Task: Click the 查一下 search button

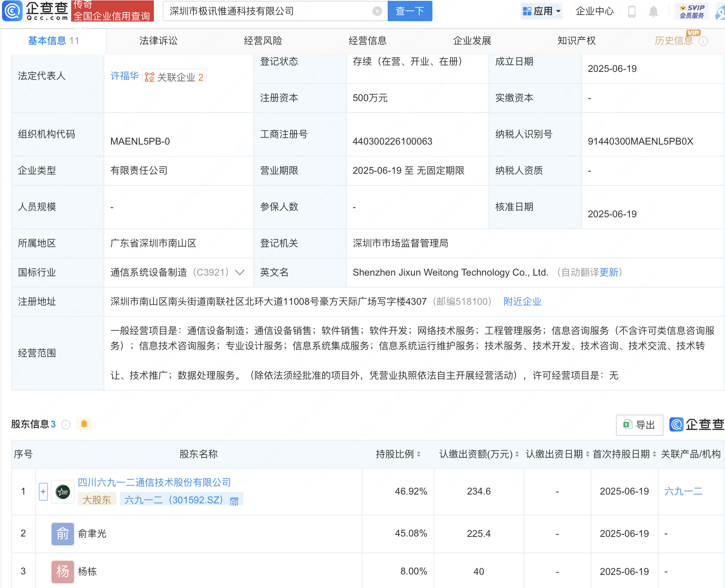Action: (x=410, y=11)
